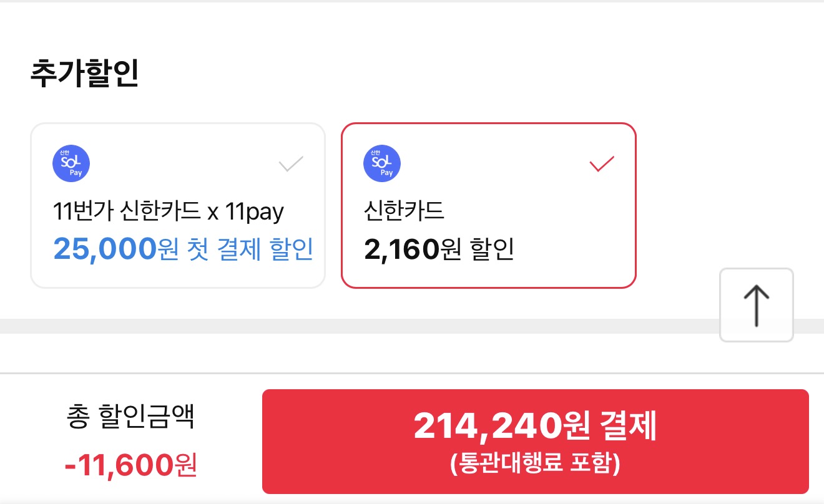Click the bold blue 25,000 number
Image resolution: width=824 pixels, height=504 pixels.
[x=104, y=249]
